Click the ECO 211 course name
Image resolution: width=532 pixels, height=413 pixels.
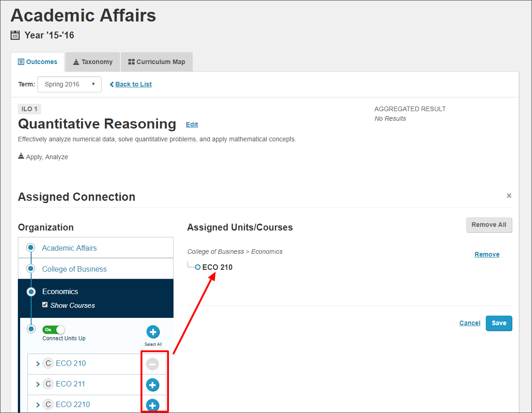71,384
